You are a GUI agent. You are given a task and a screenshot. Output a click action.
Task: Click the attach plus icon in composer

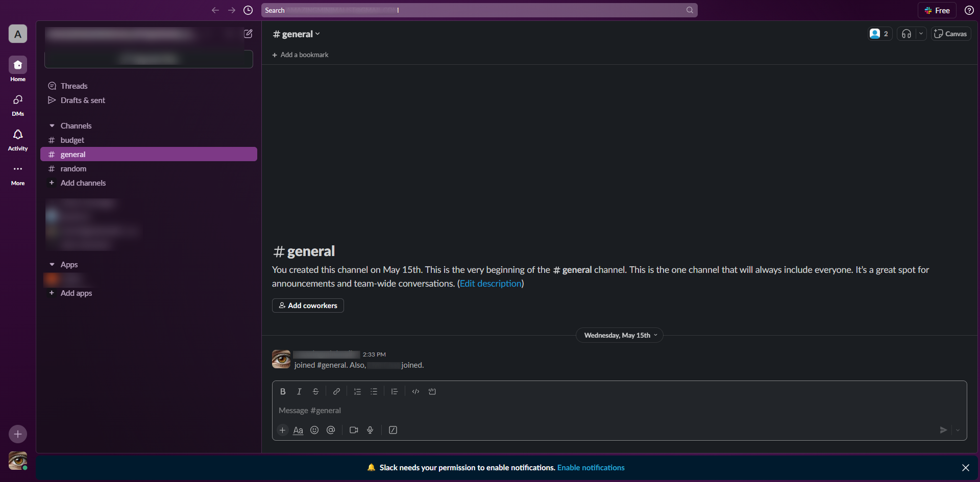[282, 430]
